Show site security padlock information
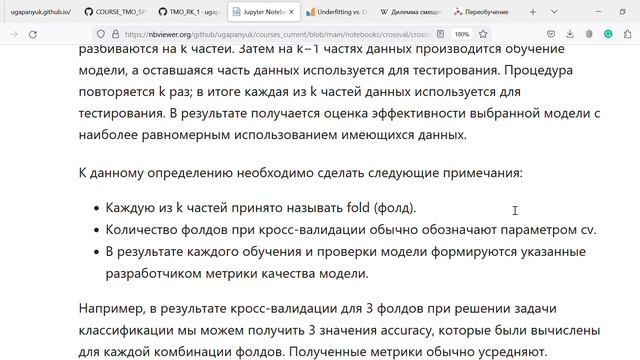Viewport: 640px width, 360px height. click(116, 34)
